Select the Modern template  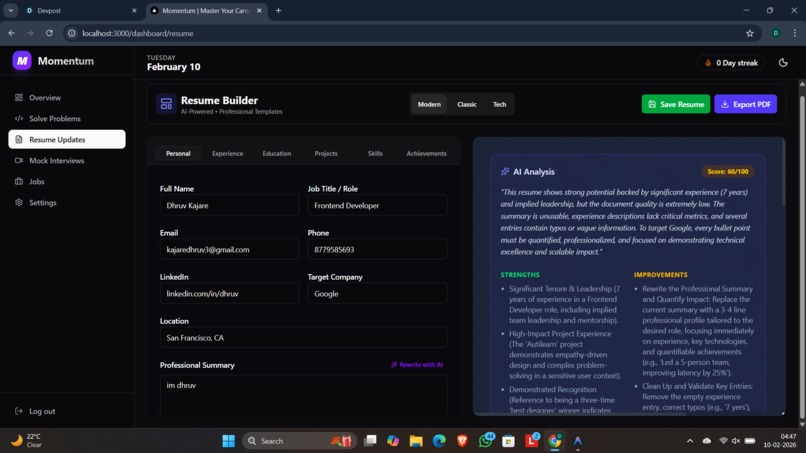(429, 104)
